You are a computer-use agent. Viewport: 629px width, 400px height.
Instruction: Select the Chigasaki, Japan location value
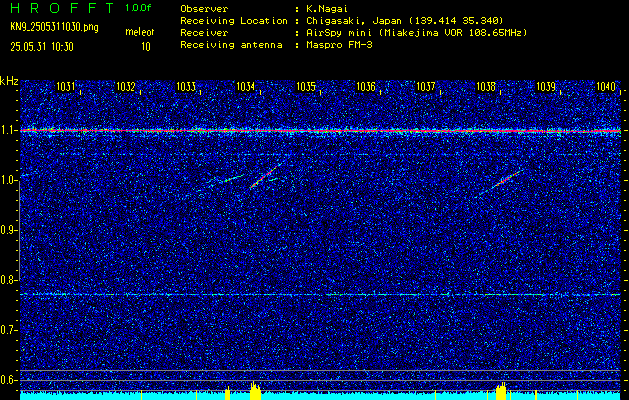coord(405,21)
